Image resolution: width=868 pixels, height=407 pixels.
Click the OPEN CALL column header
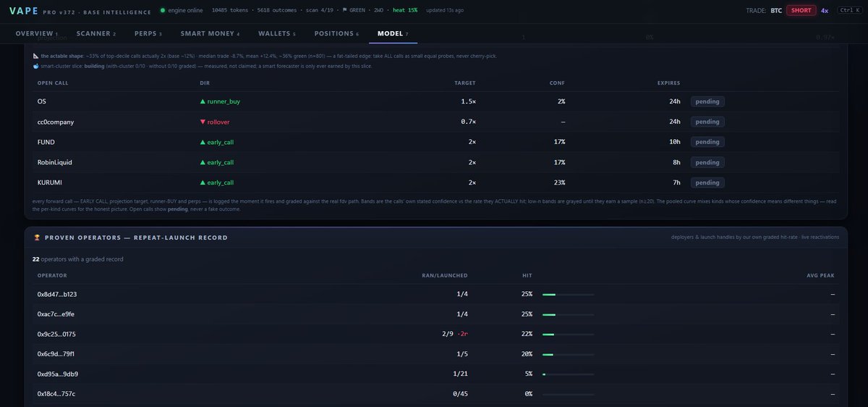tap(53, 83)
